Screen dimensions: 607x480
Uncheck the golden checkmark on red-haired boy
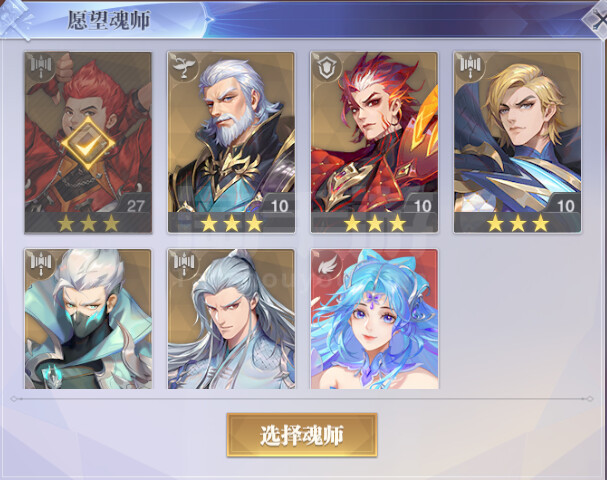[88, 144]
